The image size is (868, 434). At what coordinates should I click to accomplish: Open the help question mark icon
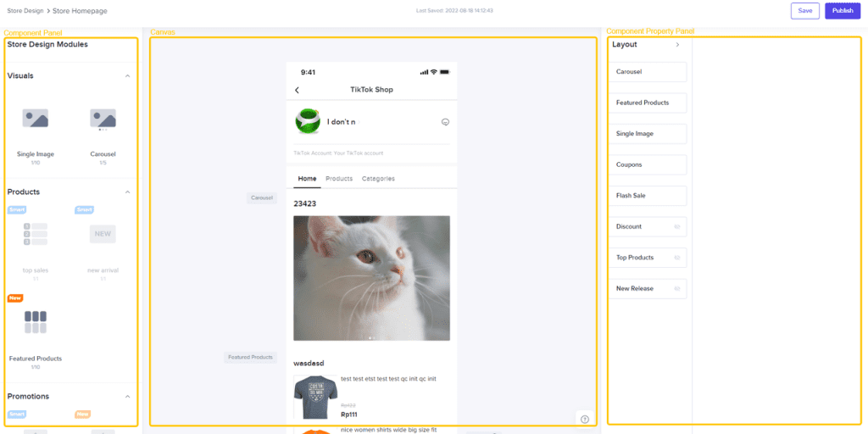pos(585,419)
